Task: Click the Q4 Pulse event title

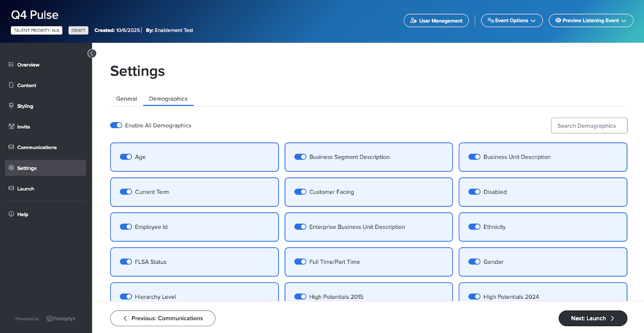Action: point(35,15)
